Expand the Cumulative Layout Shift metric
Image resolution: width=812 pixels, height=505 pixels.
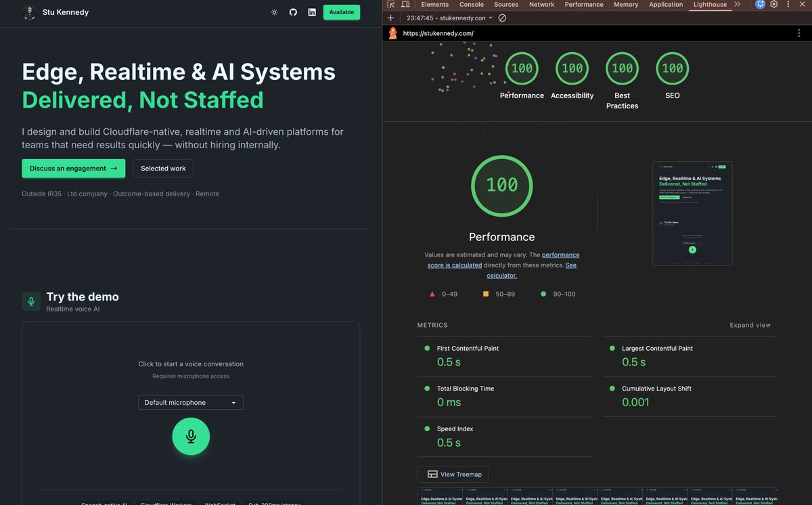(x=690, y=397)
